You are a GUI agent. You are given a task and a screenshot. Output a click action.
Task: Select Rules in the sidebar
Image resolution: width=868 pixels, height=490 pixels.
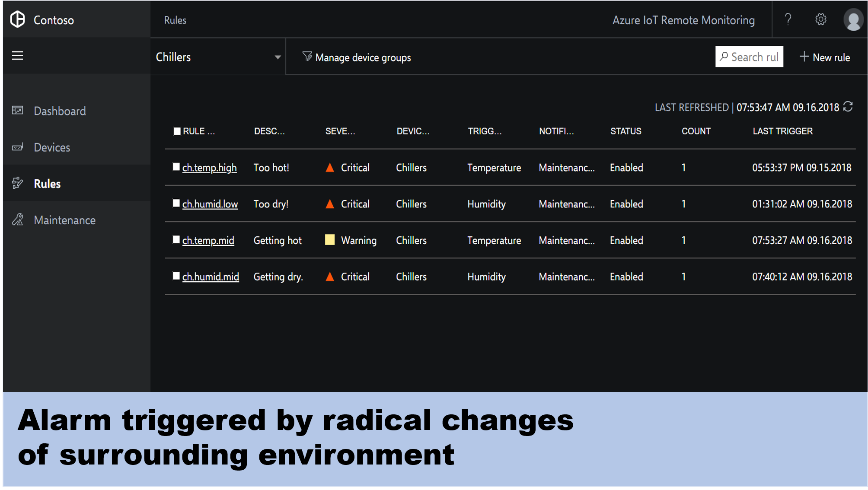[47, 184]
